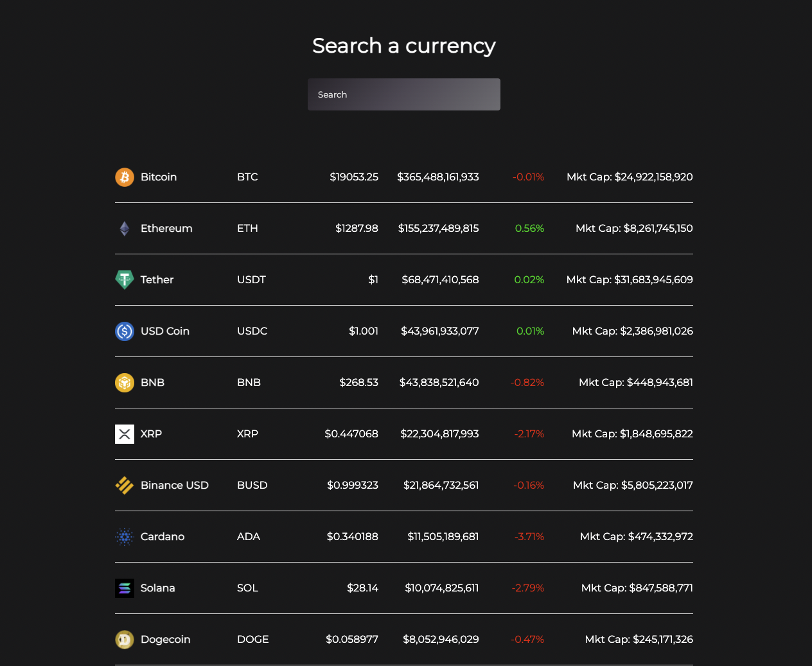The width and height of the screenshot is (812, 666).
Task: Click Mkt Cap: $448,943,681 for BNB
Action: coord(636,383)
